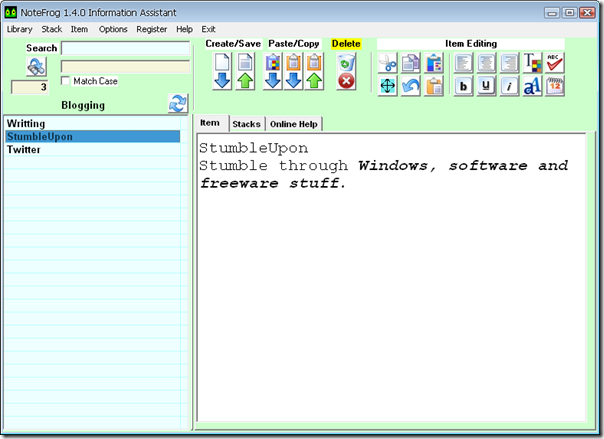Toggle underline formatting
604x439 pixels.
pos(486,86)
